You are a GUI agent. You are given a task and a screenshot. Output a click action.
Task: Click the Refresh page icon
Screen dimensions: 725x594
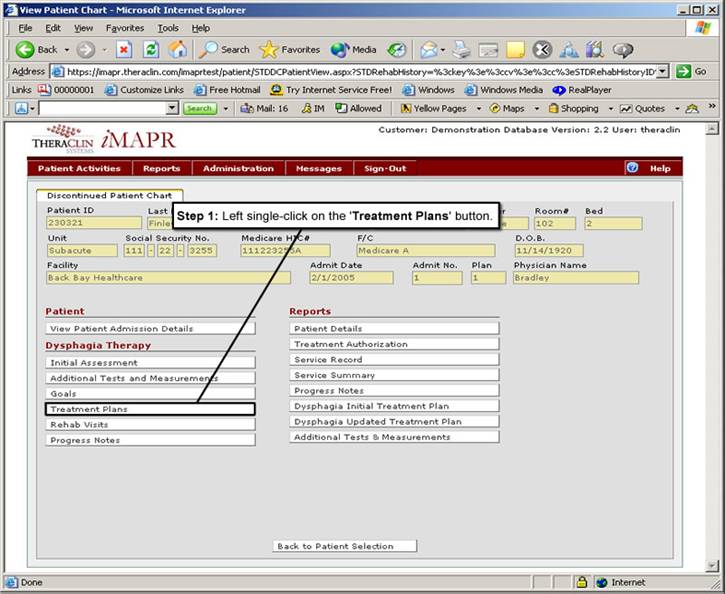151,49
